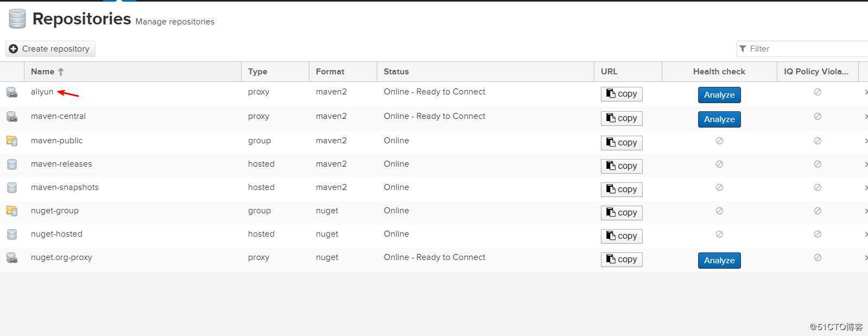The width and height of the screenshot is (868, 336).
Task: Click the aliyun proxy repository icon
Action: (x=12, y=92)
